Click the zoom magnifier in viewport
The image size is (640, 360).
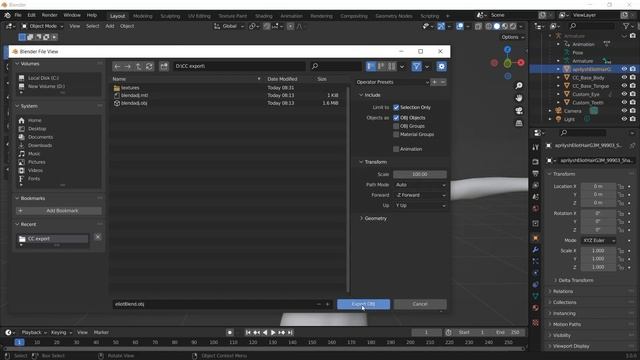(x=519, y=86)
